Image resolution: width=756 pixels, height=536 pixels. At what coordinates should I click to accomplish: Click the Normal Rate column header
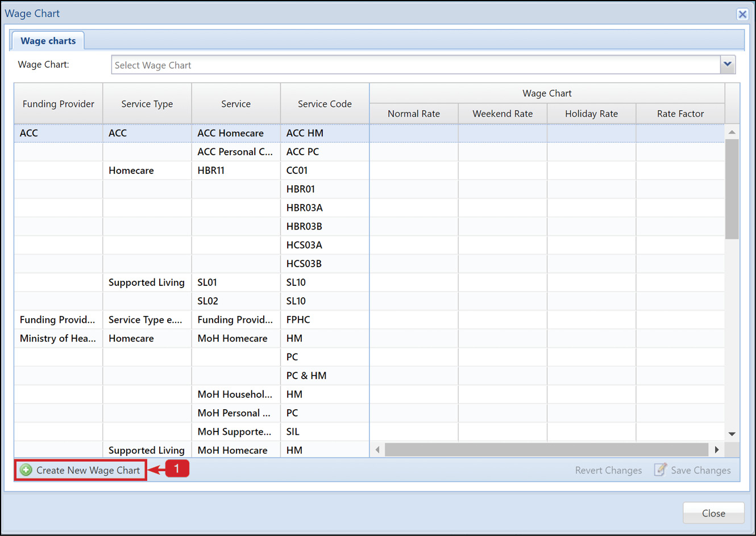414,114
